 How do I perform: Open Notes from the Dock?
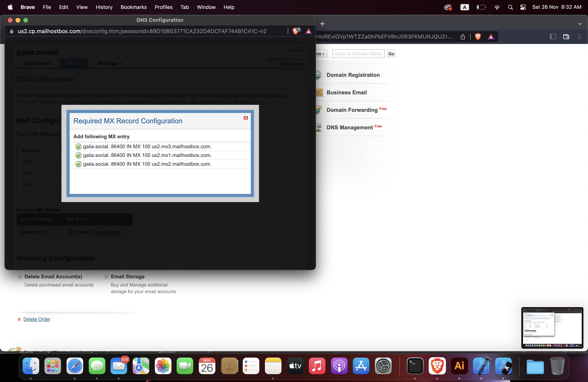pyautogui.click(x=273, y=366)
